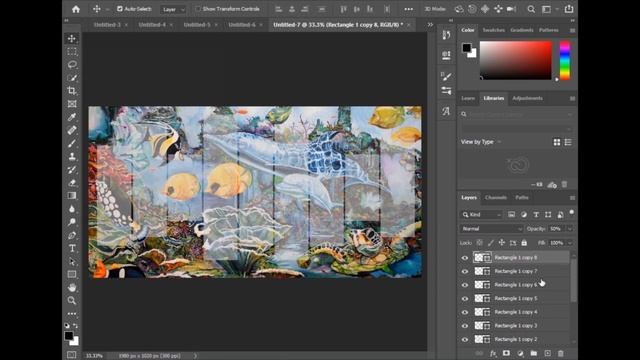Select the Healing Brush tool

coord(72,130)
